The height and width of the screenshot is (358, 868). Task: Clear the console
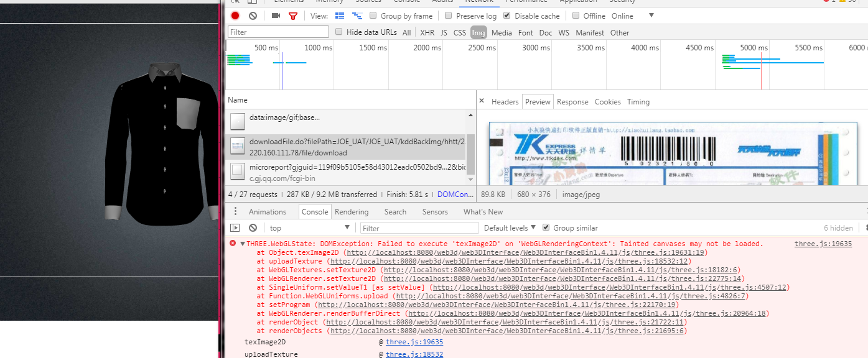[x=253, y=228]
